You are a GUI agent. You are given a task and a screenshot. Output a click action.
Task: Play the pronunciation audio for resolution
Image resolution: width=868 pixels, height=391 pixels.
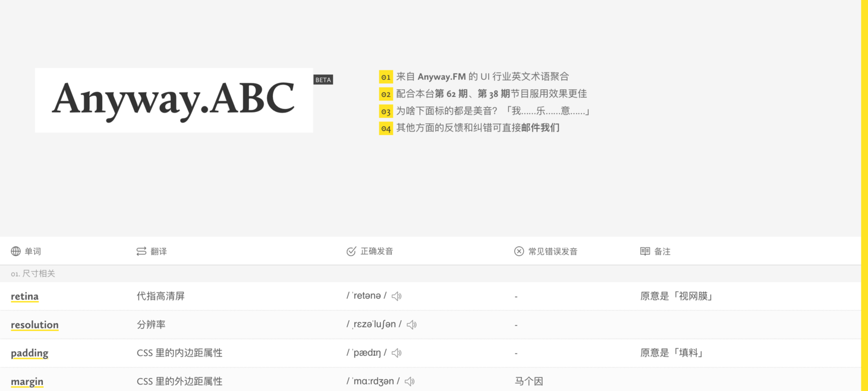[x=411, y=325]
